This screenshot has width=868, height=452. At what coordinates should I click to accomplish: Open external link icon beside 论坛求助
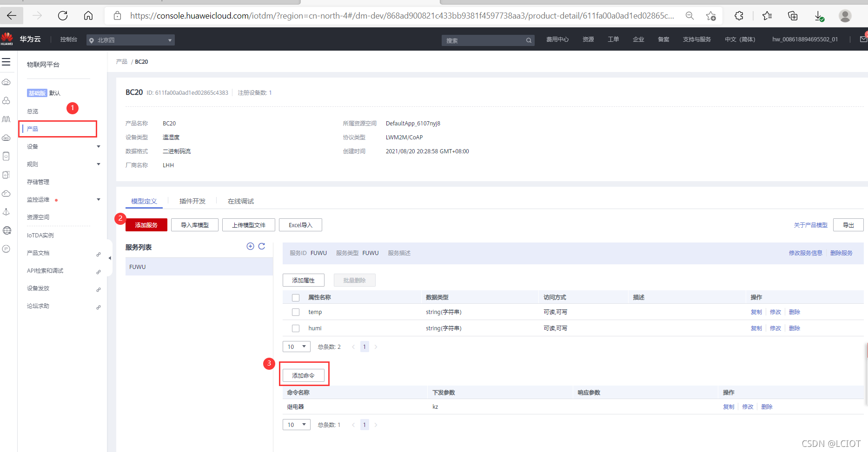(99, 307)
